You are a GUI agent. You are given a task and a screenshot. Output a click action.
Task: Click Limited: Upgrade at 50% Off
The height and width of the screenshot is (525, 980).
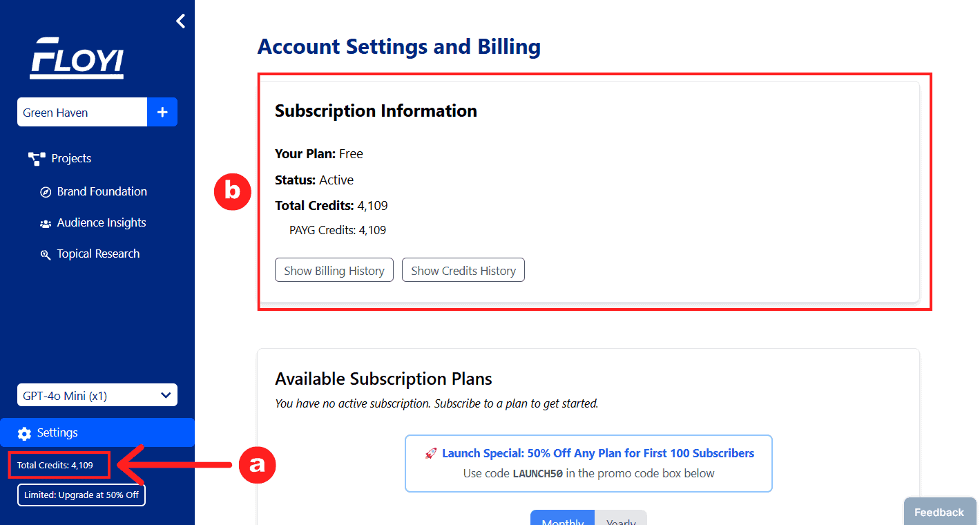81,495
